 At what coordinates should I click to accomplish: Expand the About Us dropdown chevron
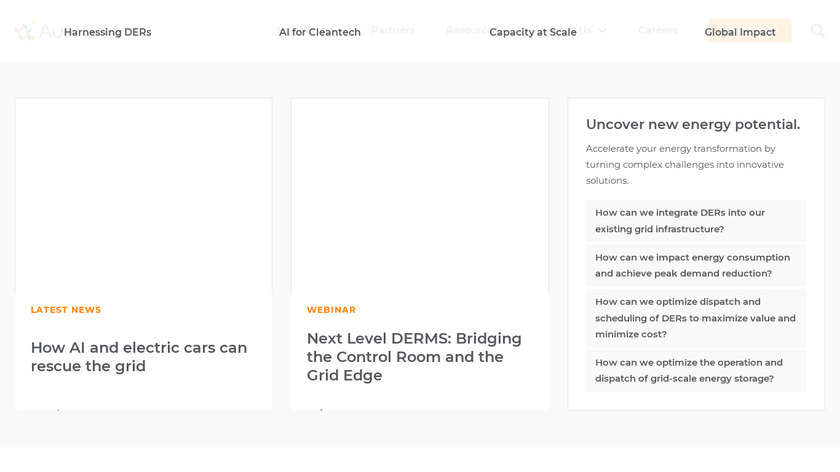(602, 31)
